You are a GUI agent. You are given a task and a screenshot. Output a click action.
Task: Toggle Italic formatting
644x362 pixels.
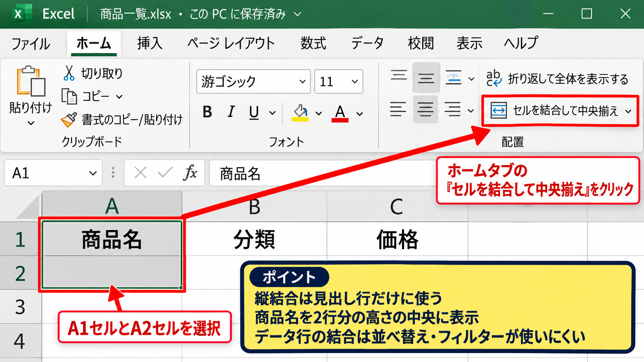[231, 112]
